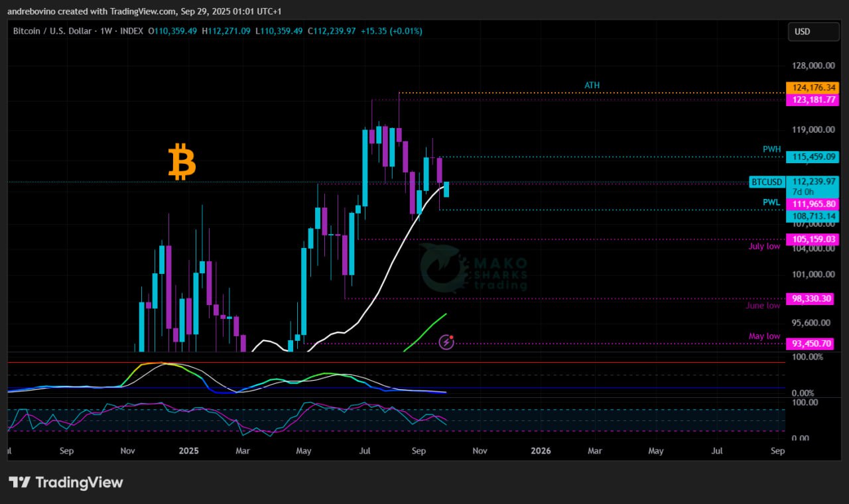Screen dimensions: 849x504
Task: Click the andrebovino TradingView.com attribution text
Action: tap(92, 11)
